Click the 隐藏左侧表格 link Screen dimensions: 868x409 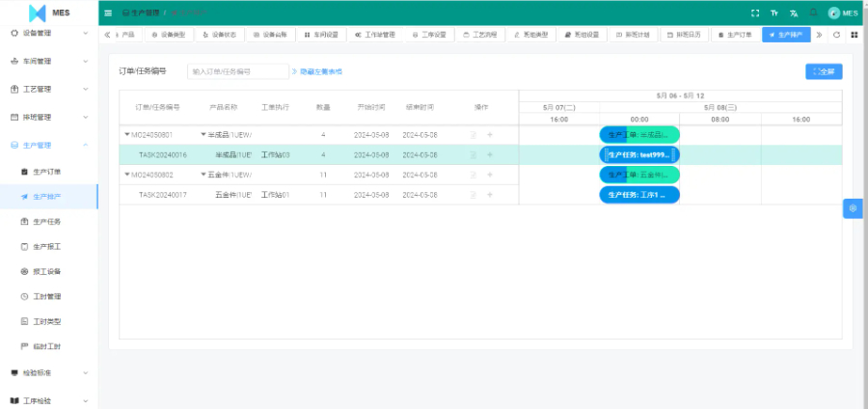pyautogui.click(x=316, y=71)
